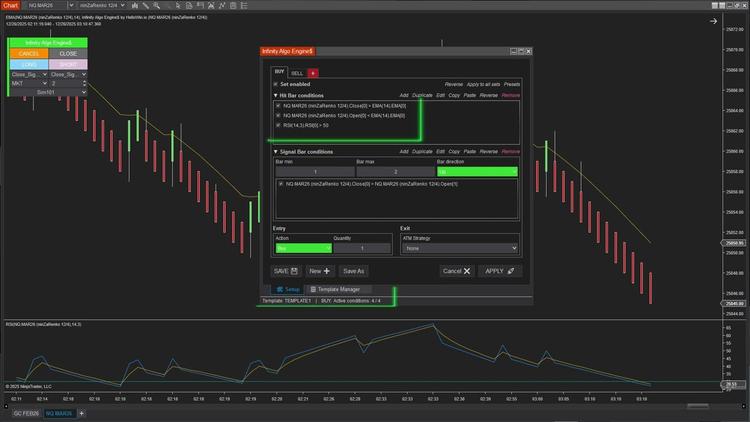Enable the Set enabled checkbox

coord(276,84)
